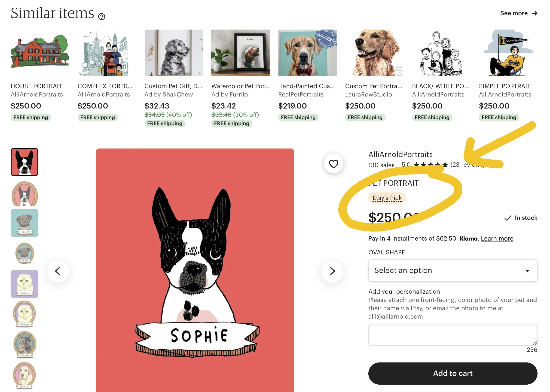The height and width of the screenshot is (392, 550).
Task: Click the Similar items help question icon
Action: coord(101,16)
